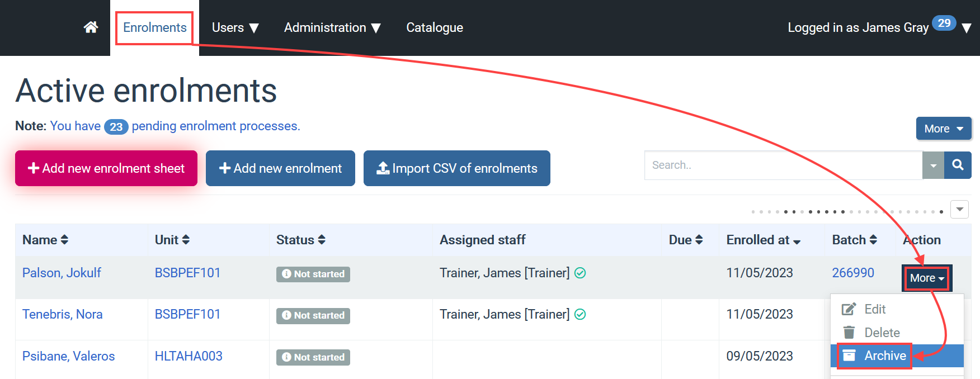Open the Administration dropdown menu
Viewport: 980px width, 379px height.
332,27
